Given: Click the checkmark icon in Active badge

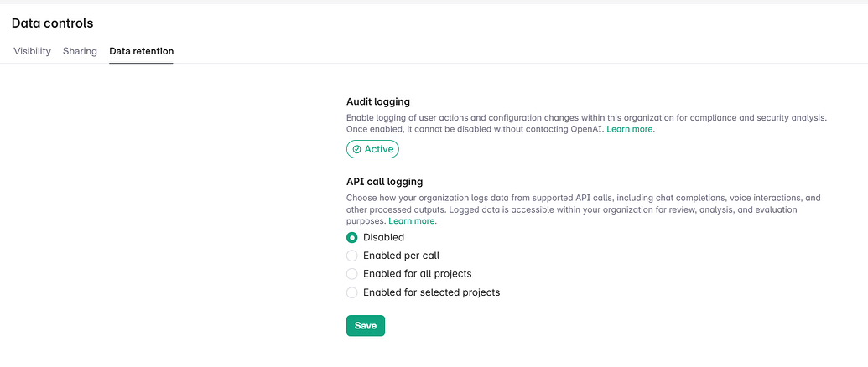Looking at the screenshot, I should pyautogui.click(x=357, y=150).
